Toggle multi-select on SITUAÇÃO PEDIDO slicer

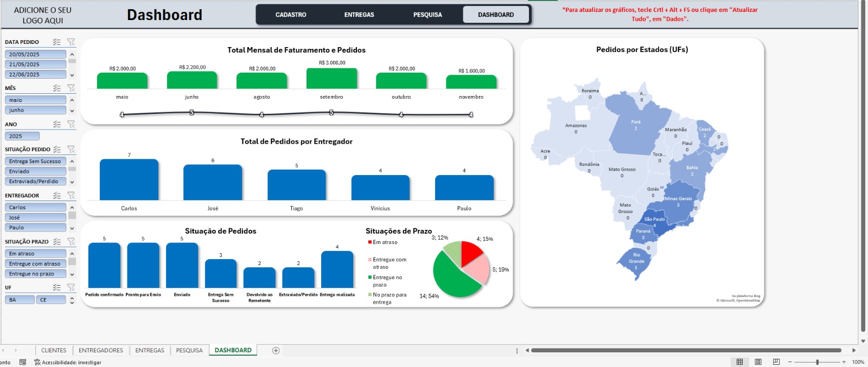click(56, 149)
